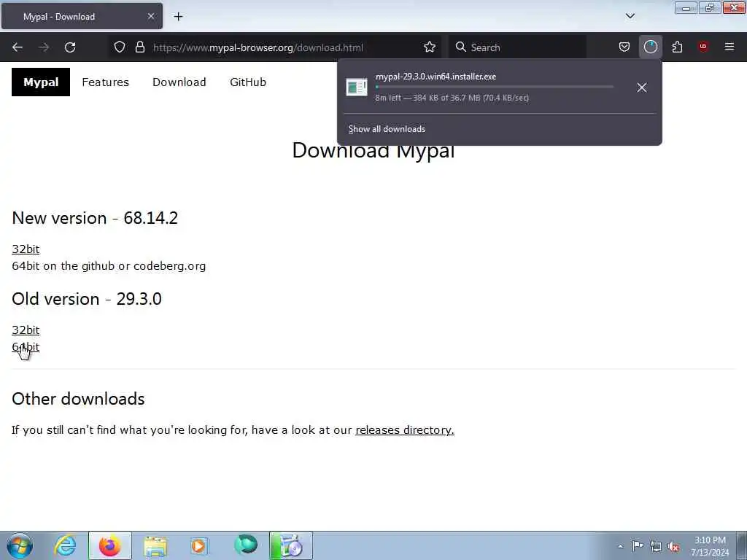Show hidden system tray icons arrow

620,546
